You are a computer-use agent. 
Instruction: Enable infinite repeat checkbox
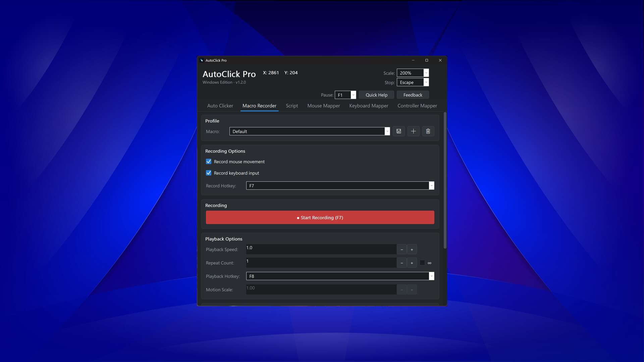point(422,263)
